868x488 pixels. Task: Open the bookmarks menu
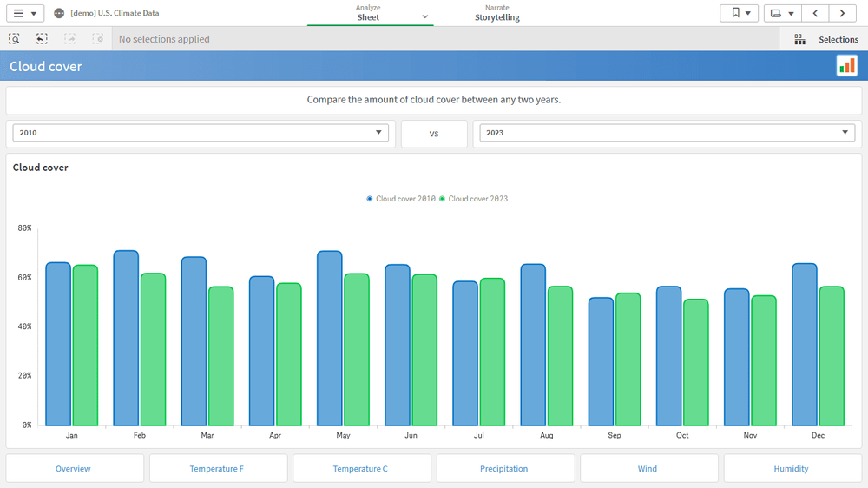pos(739,13)
